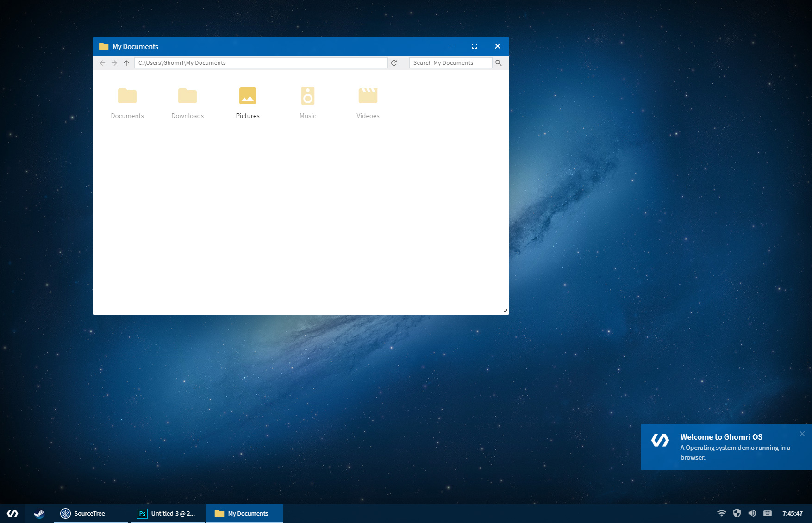Click the forward navigation arrow
The height and width of the screenshot is (523, 812).
[x=114, y=63]
